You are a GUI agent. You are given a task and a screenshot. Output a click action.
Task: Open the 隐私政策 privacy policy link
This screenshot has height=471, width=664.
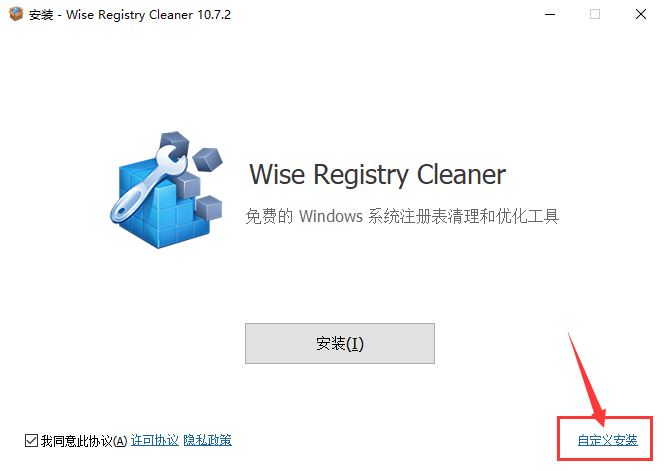click(x=208, y=441)
